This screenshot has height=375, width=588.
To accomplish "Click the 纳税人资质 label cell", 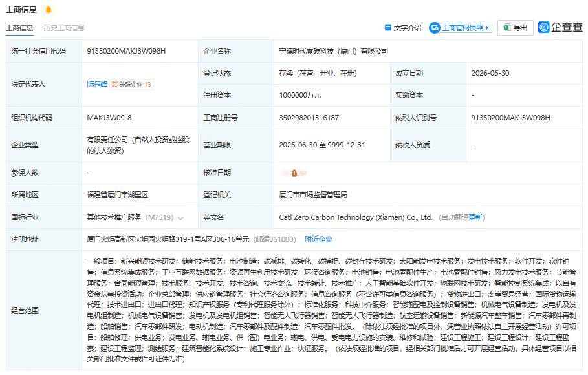I will (428, 145).
